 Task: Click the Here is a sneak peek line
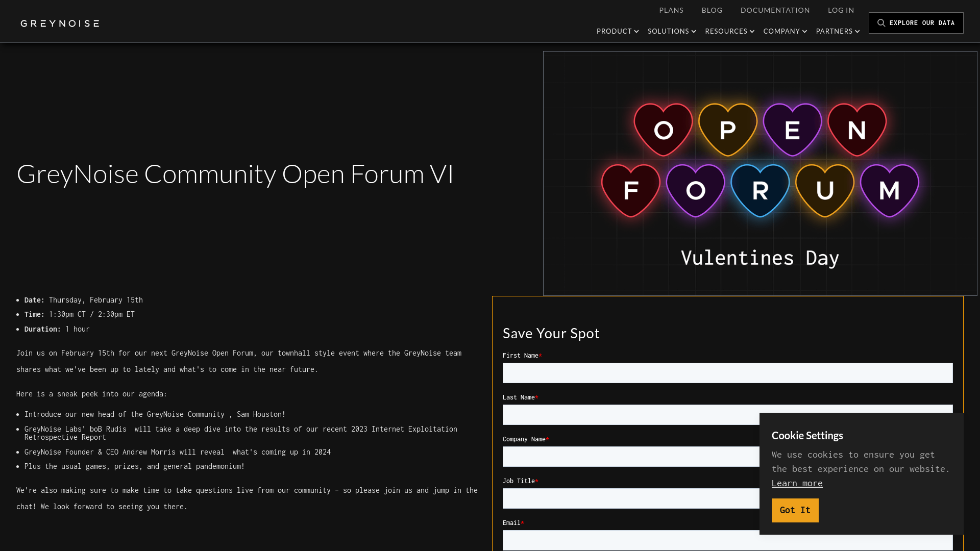[92, 394]
